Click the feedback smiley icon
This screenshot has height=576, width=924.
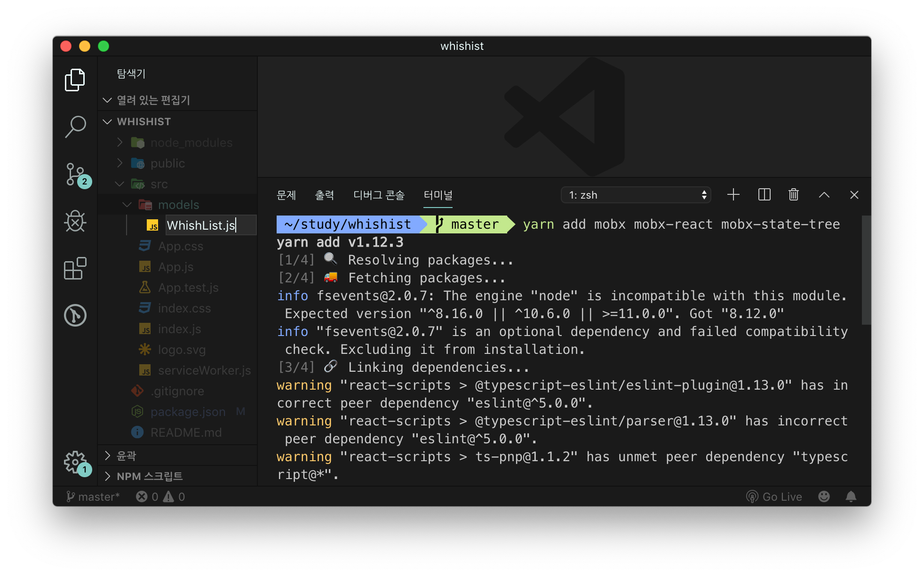coord(824,497)
